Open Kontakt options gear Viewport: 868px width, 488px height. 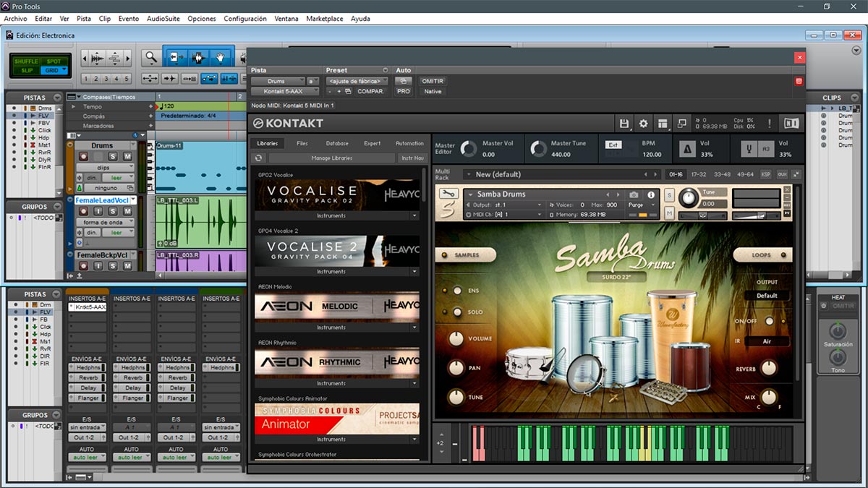click(x=643, y=124)
